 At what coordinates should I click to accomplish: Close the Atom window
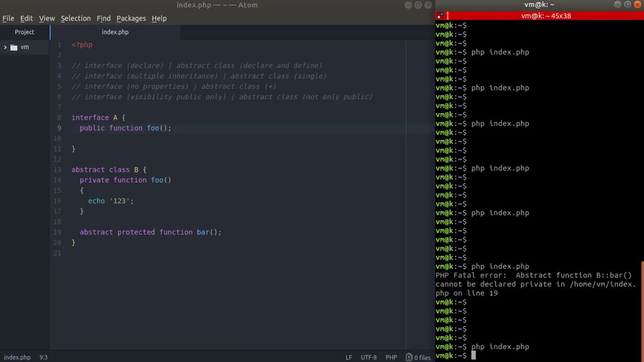428,5
